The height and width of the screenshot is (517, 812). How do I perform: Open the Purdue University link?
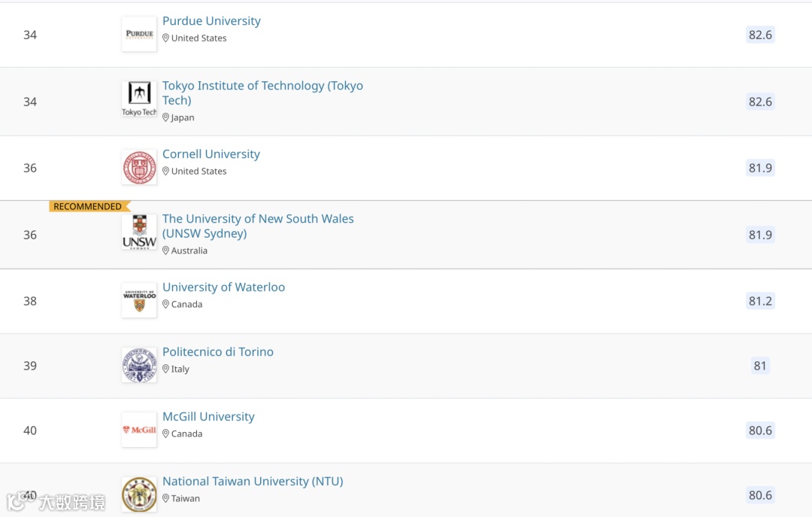coord(211,21)
